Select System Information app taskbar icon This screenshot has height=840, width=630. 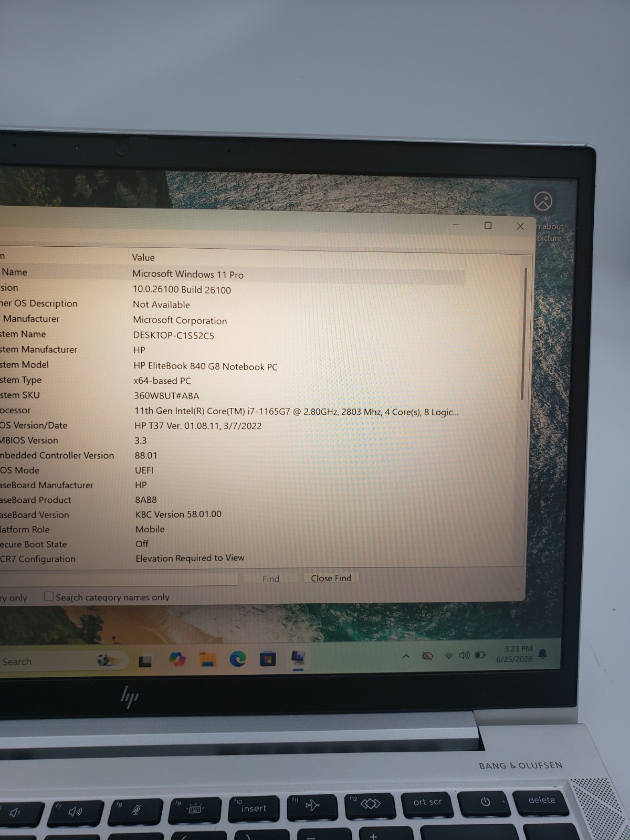click(298, 658)
